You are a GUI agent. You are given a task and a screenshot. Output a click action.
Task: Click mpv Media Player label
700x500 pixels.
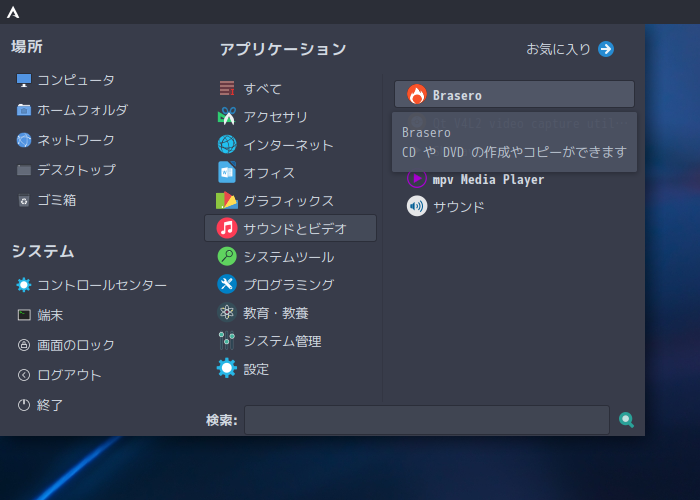488,180
